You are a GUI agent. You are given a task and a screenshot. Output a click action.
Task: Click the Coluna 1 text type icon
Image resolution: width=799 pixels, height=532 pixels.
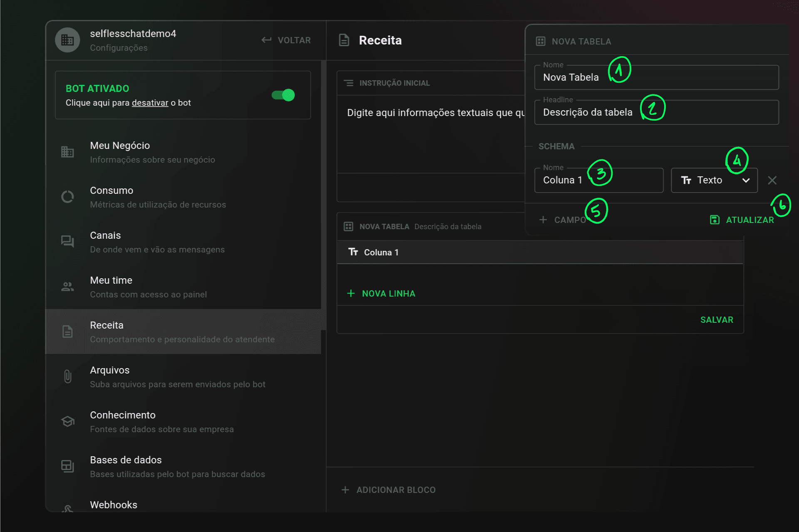click(353, 252)
